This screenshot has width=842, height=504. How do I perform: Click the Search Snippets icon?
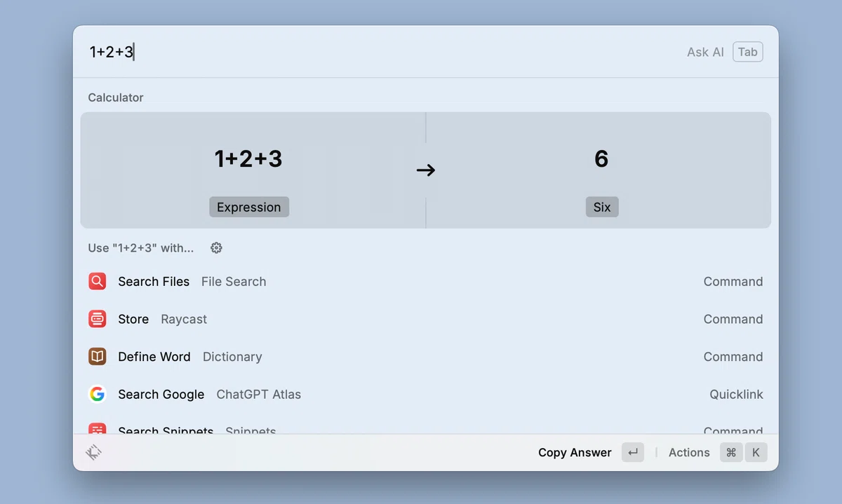pyautogui.click(x=98, y=428)
